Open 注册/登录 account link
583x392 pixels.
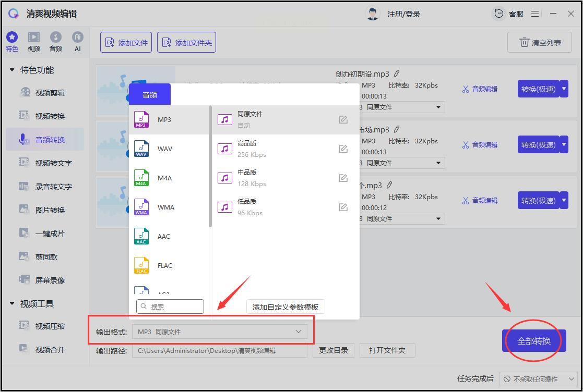404,14
